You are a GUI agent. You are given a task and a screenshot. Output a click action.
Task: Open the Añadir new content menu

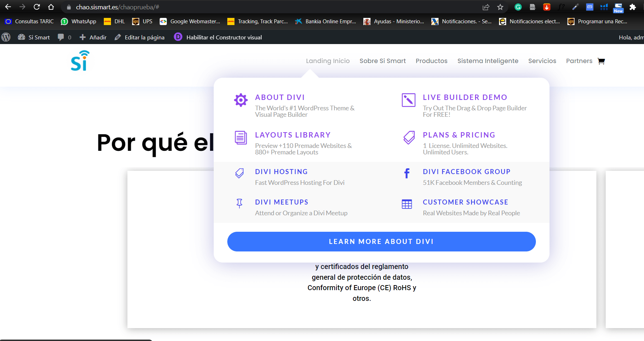[x=93, y=37]
